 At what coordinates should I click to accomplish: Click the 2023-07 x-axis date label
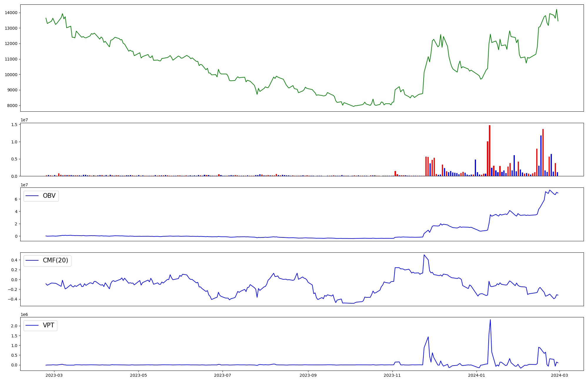pyautogui.click(x=223, y=375)
